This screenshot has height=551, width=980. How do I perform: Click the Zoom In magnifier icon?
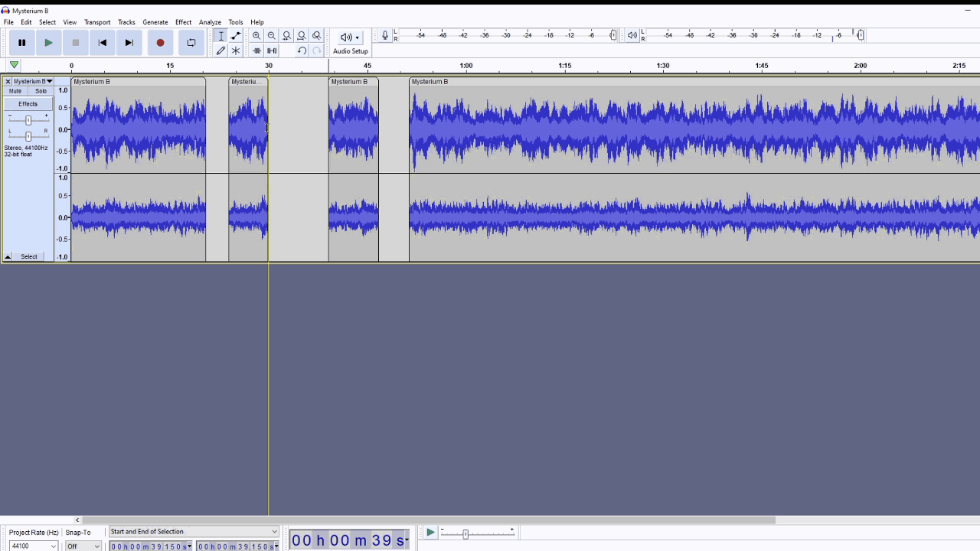coord(256,36)
